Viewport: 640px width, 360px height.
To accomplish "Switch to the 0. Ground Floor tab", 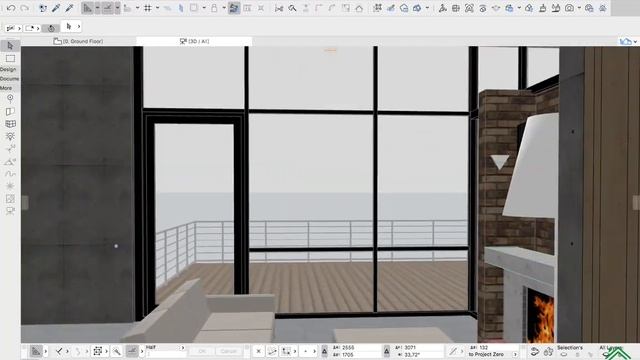I will coord(78,41).
